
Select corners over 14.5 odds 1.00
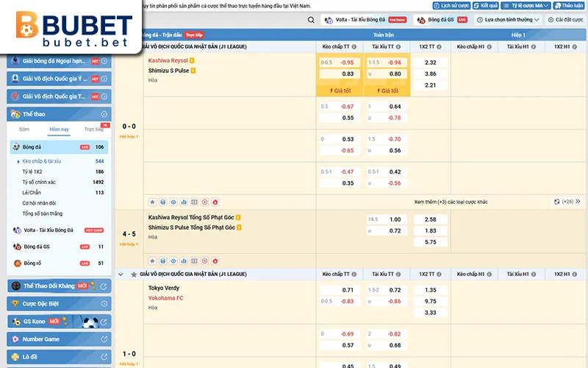(x=387, y=219)
